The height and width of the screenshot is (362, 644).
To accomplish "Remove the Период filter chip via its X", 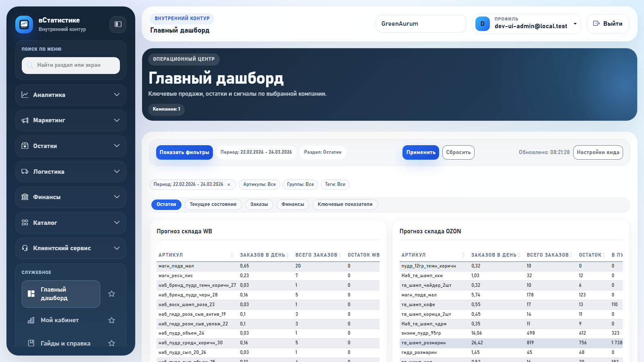I will [x=229, y=184].
